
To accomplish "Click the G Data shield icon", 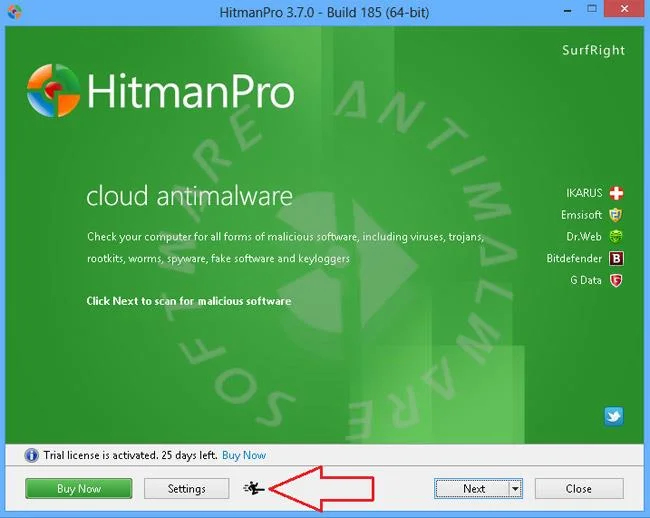I will coord(616,281).
